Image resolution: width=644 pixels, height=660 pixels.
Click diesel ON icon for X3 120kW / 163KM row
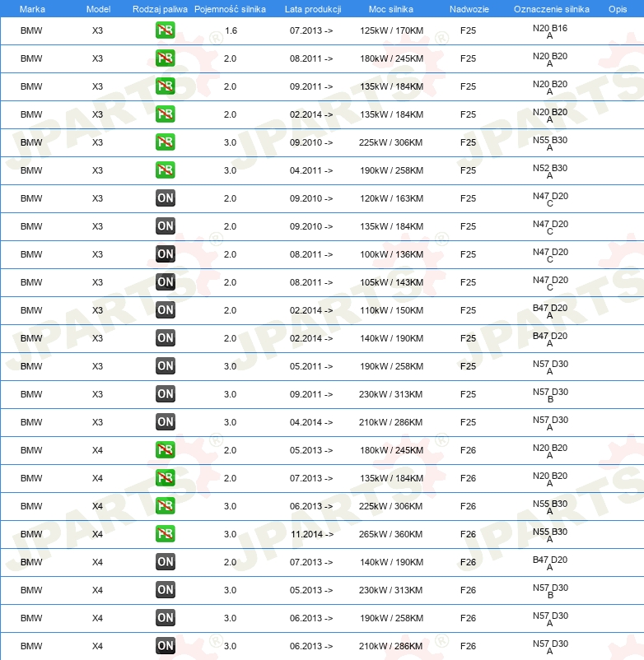point(165,198)
